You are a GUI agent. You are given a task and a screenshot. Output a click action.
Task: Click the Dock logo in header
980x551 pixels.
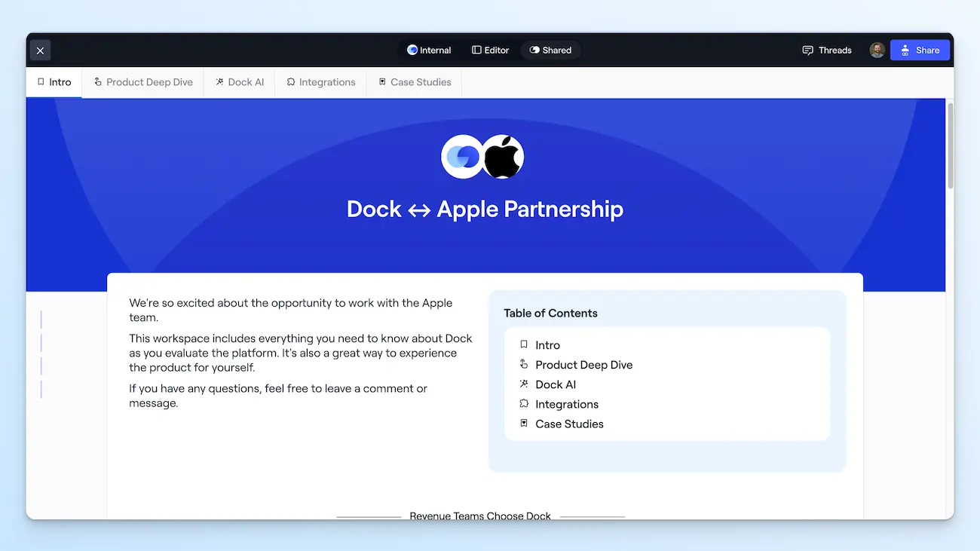[x=461, y=157]
